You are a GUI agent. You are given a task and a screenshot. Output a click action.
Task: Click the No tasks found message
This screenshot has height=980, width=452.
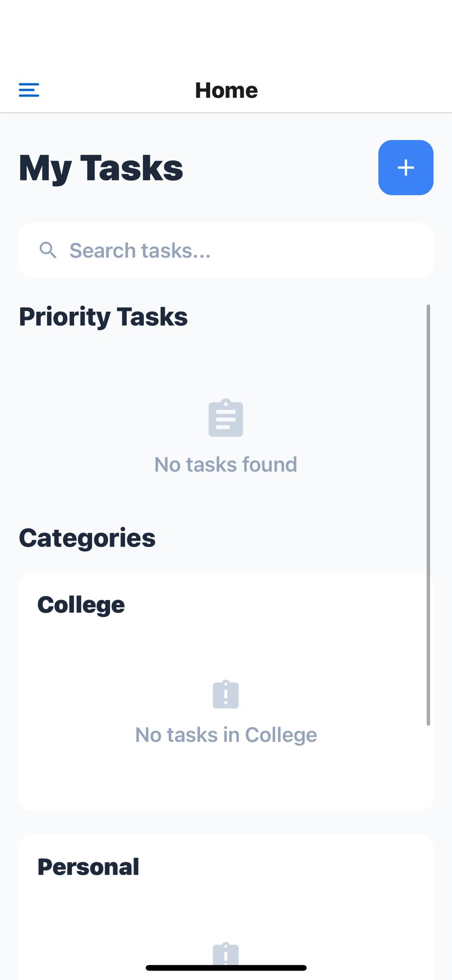point(226,464)
